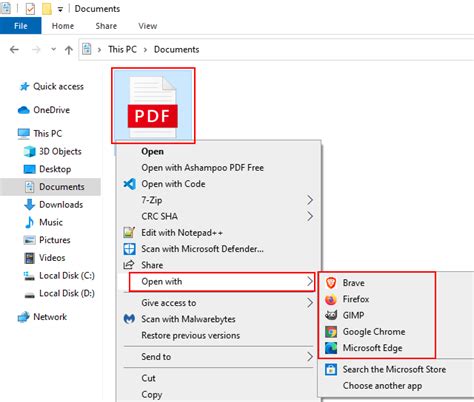
Task: Expand the Give access to submenu arrow
Action: 310,303
